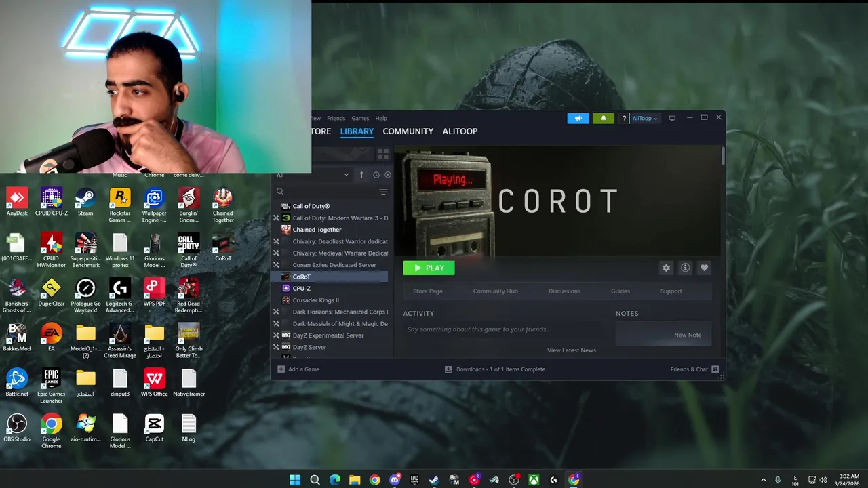Image resolution: width=868 pixels, height=488 pixels.
Task: Open Epic Games Launcher desktop icon
Action: point(51,386)
